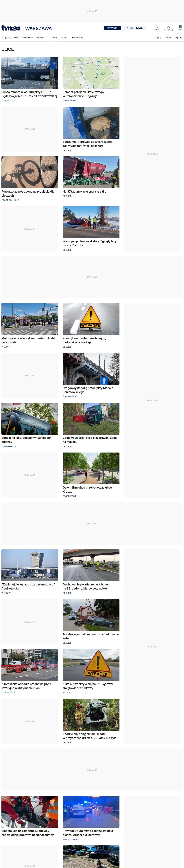Open Zderzył się z autem osobowym article

pos(84,340)
